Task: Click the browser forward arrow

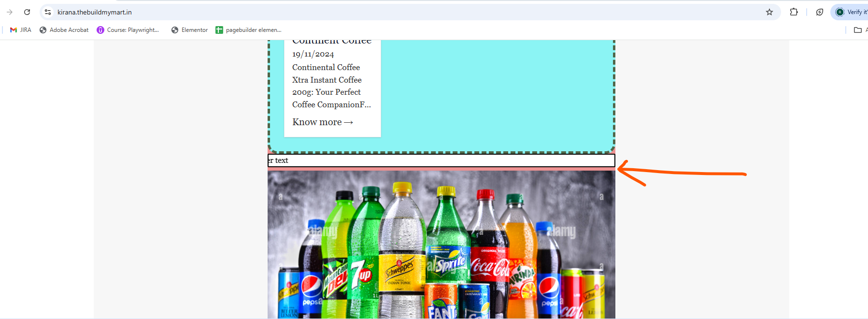Action: [10, 12]
